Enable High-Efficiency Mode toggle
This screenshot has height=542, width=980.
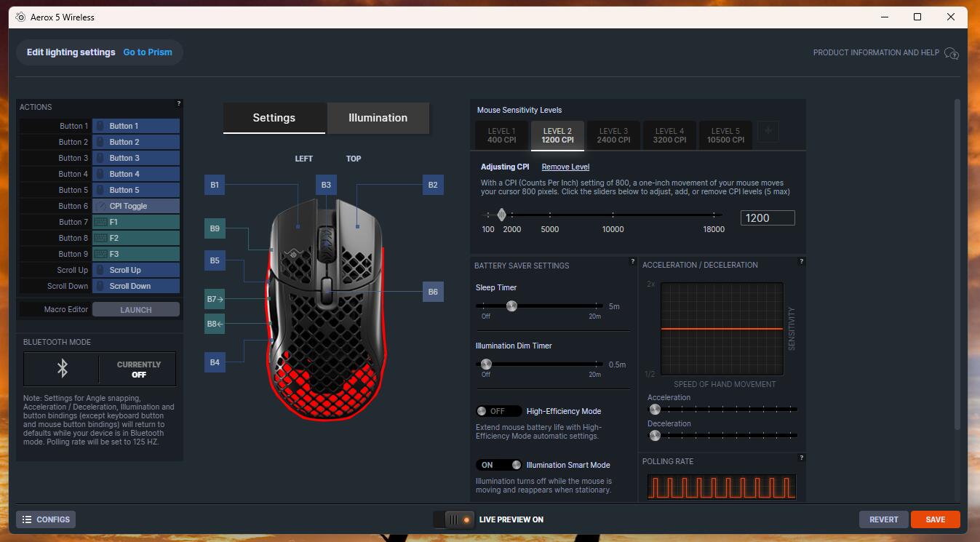[498, 411]
